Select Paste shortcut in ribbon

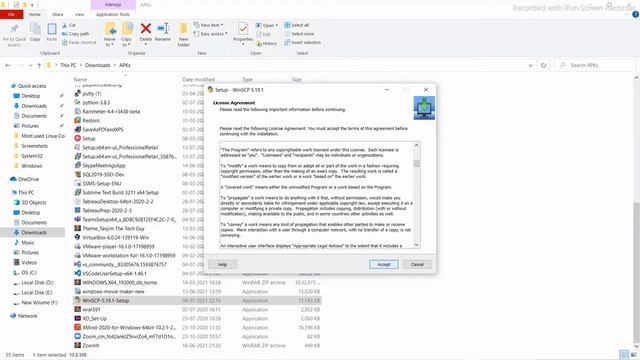[79, 42]
